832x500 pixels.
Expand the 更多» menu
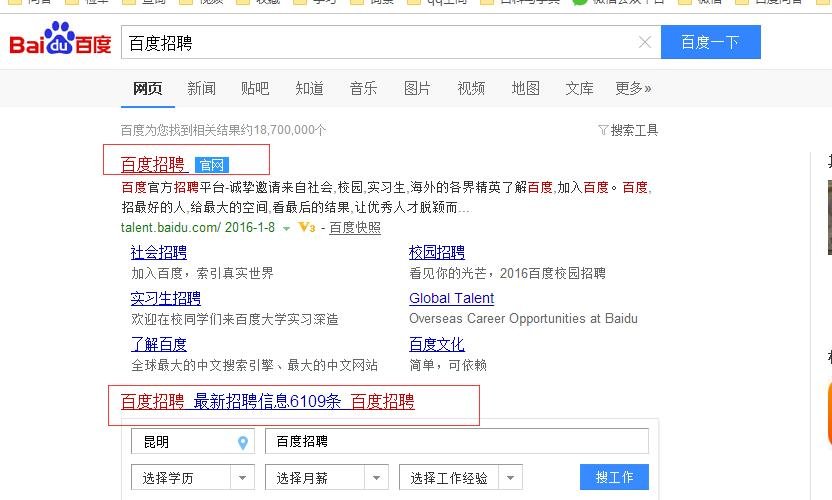633,88
